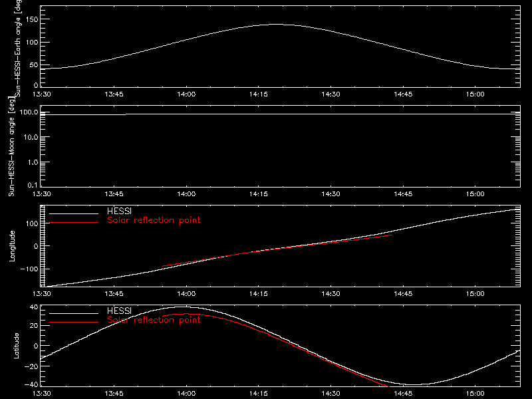The width and height of the screenshot is (532, 399).
Task: Click the white legend line sample in Latitude plot
Action: click(x=74, y=313)
